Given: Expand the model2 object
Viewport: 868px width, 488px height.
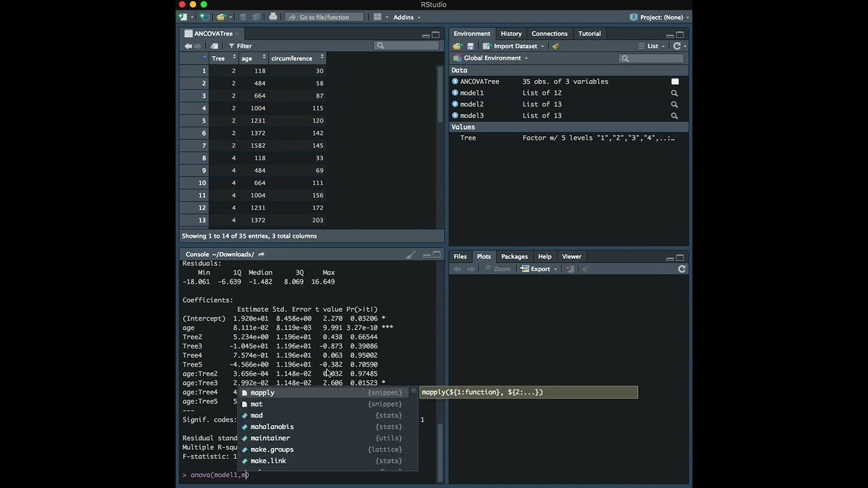Looking at the screenshot, I should 455,104.
